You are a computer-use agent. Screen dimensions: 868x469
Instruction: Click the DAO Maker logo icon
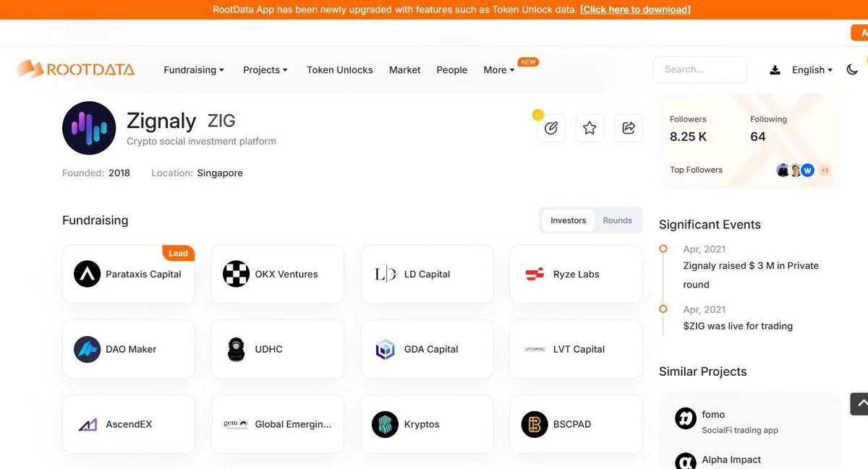(88, 349)
